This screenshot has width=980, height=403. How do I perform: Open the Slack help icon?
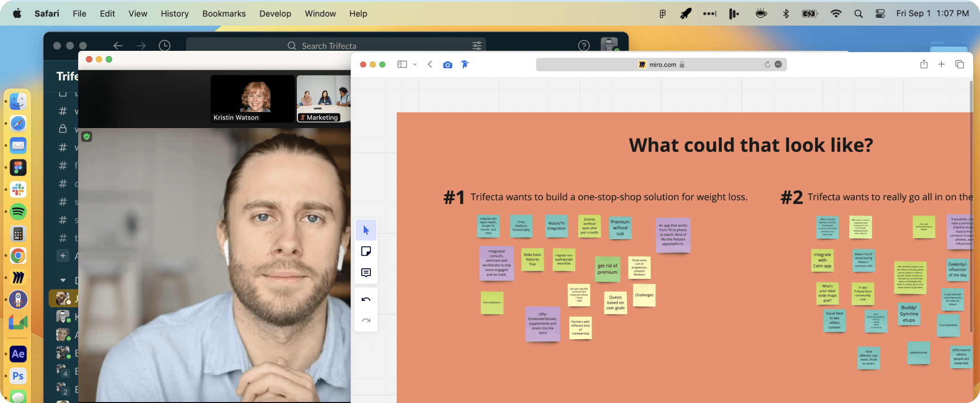(584, 46)
